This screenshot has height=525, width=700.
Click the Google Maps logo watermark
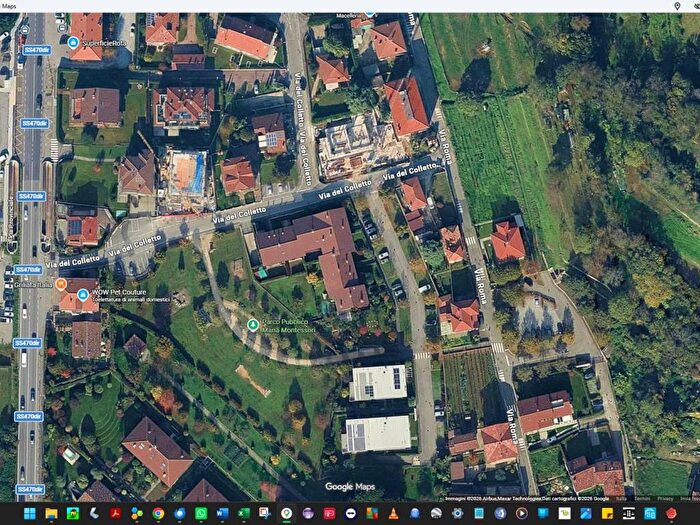point(350,487)
